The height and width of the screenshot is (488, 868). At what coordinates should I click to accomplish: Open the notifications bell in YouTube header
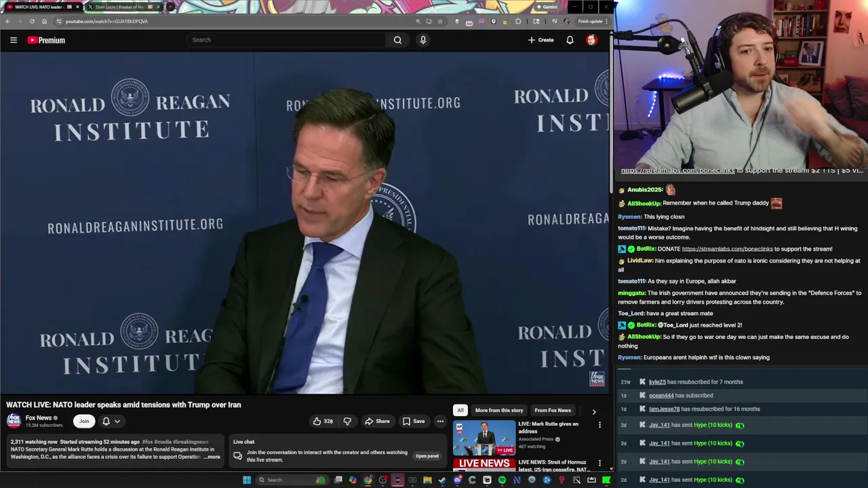tap(570, 40)
